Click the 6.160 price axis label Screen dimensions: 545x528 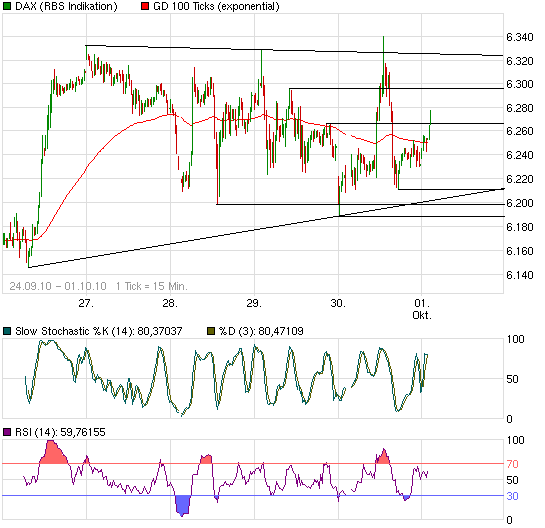(x=520, y=251)
